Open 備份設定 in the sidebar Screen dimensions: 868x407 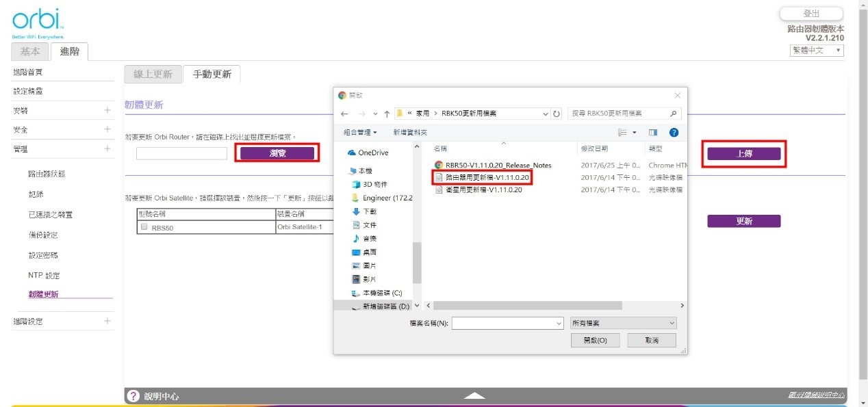43,235
